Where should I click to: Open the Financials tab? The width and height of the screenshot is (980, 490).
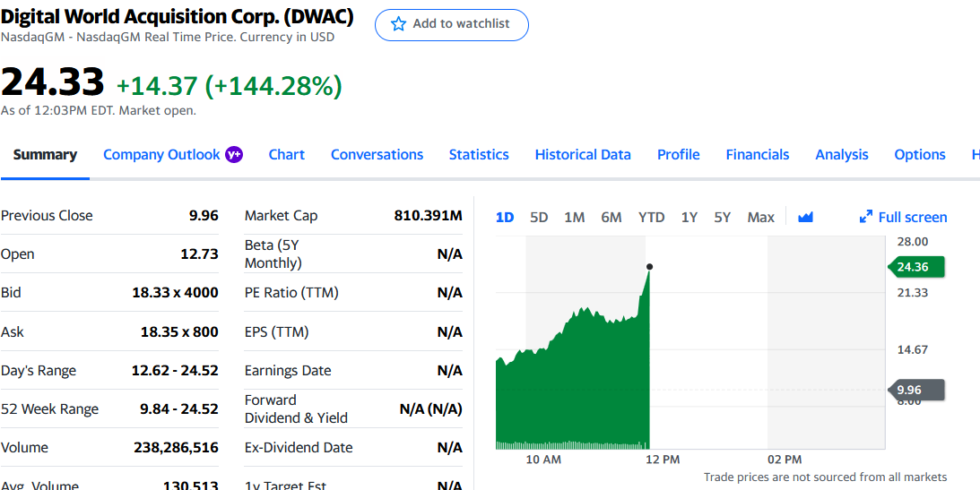click(x=758, y=154)
